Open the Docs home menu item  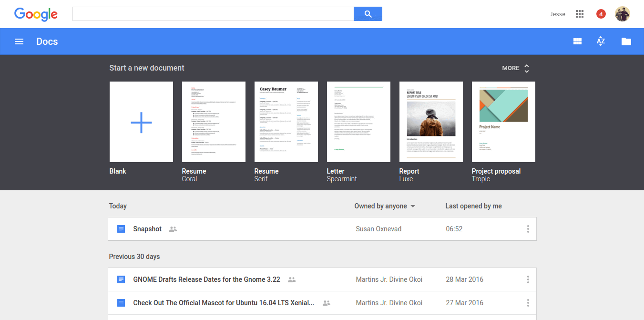[47, 41]
